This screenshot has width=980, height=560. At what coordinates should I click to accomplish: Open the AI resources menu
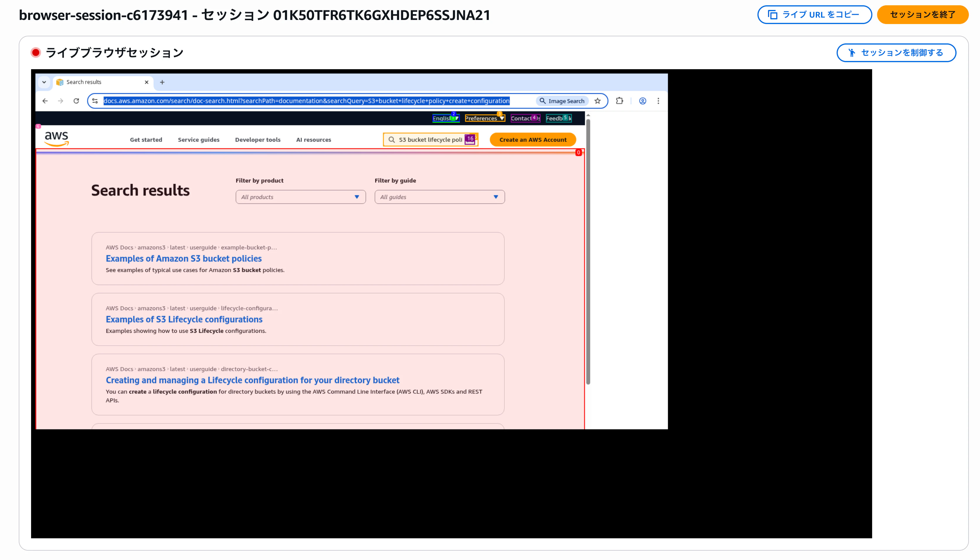click(313, 140)
